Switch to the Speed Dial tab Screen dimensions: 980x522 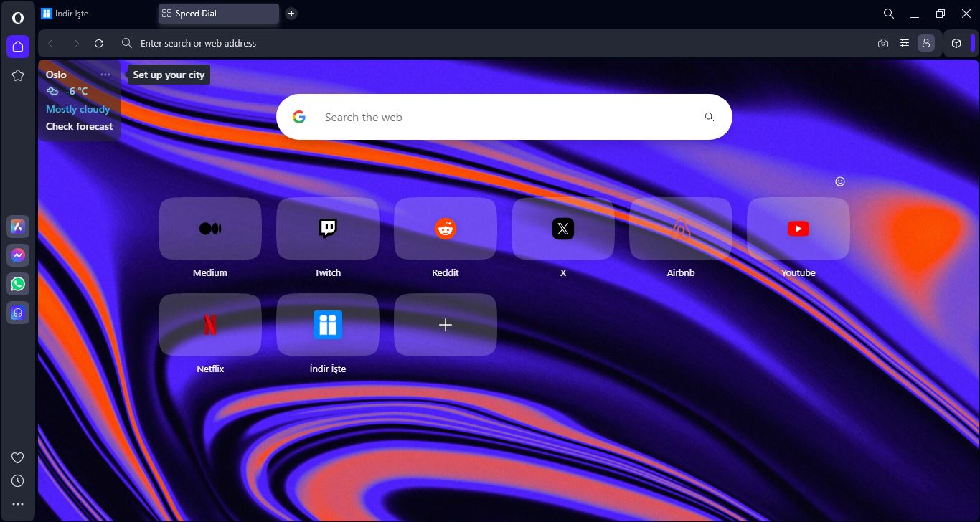pos(219,14)
